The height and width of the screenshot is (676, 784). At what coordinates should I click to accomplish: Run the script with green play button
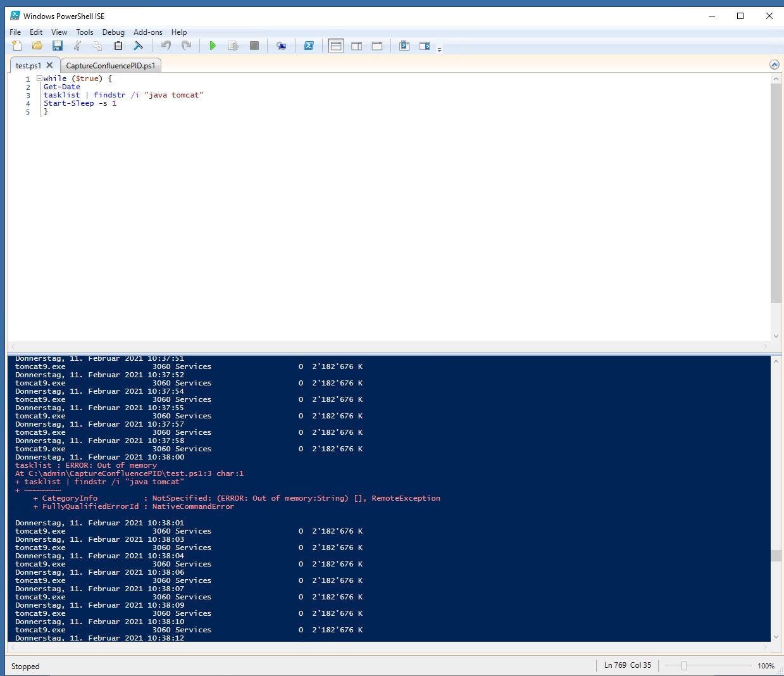pyautogui.click(x=213, y=46)
